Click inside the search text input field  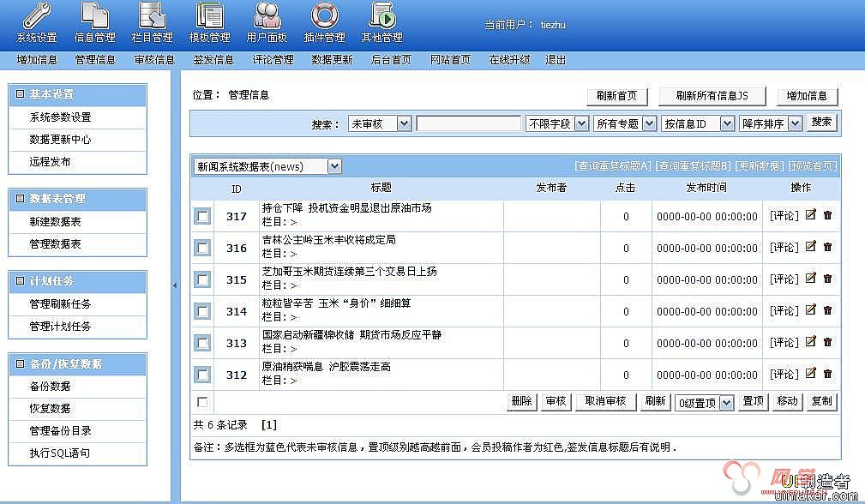coord(468,123)
